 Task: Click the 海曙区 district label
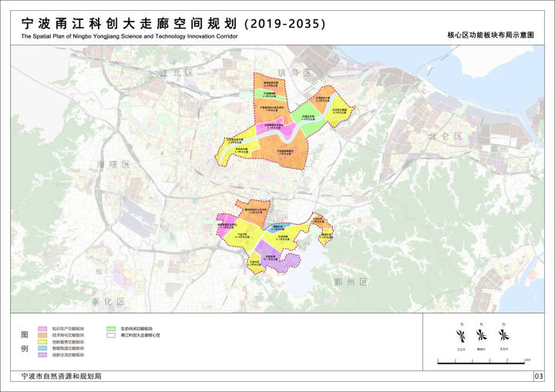[x=113, y=165]
